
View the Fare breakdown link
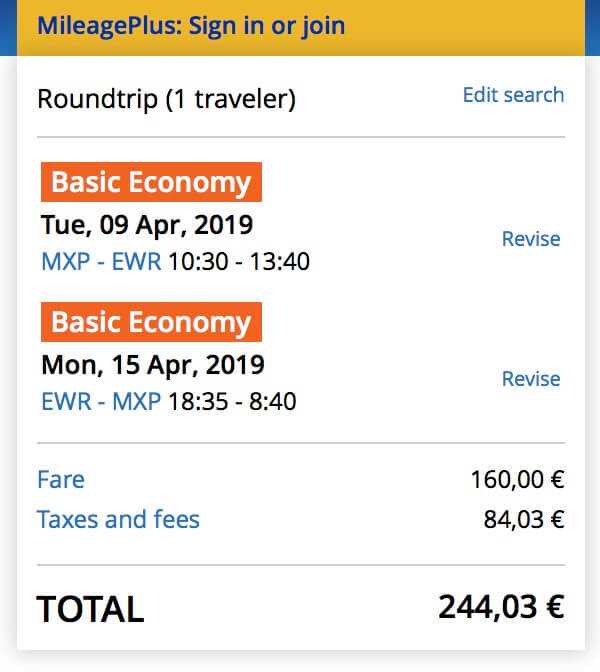point(61,479)
